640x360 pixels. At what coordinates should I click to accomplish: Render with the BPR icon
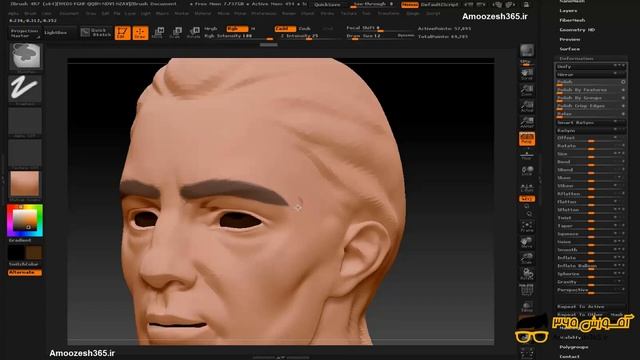pos(527,51)
